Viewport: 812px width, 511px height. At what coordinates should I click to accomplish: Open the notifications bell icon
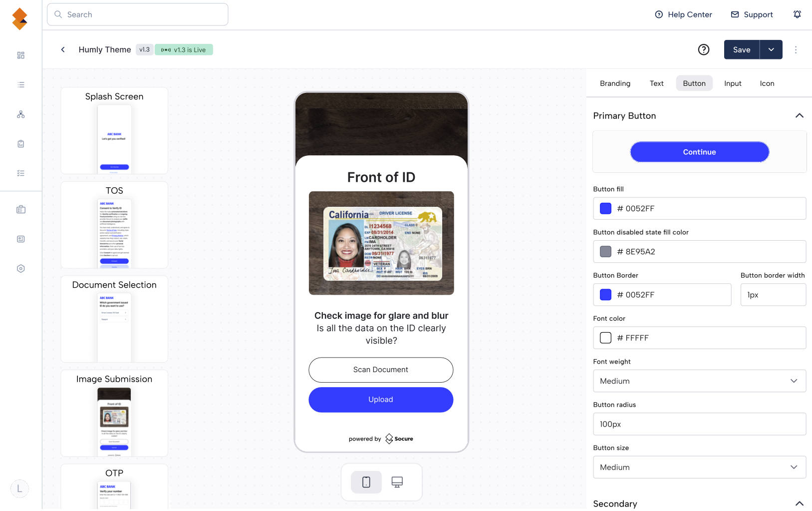point(797,14)
